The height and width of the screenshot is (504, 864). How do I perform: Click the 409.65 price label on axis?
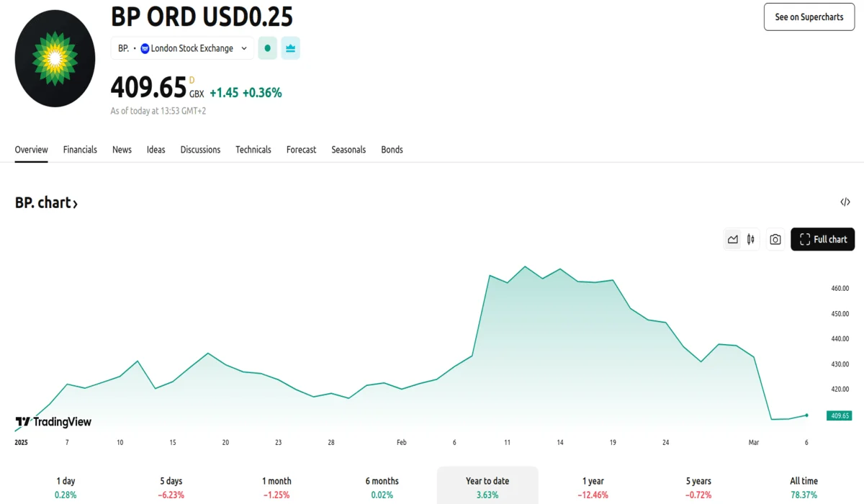(840, 415)
